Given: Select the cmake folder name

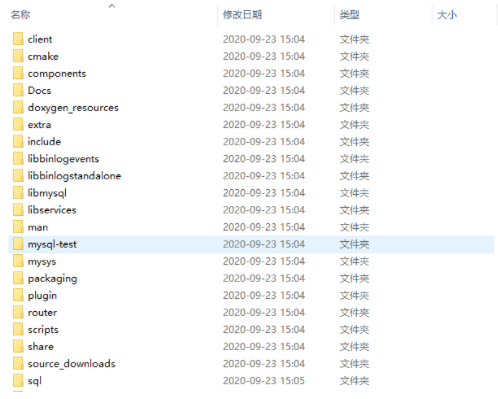Looking at the screenshot, I should [43, 56].
